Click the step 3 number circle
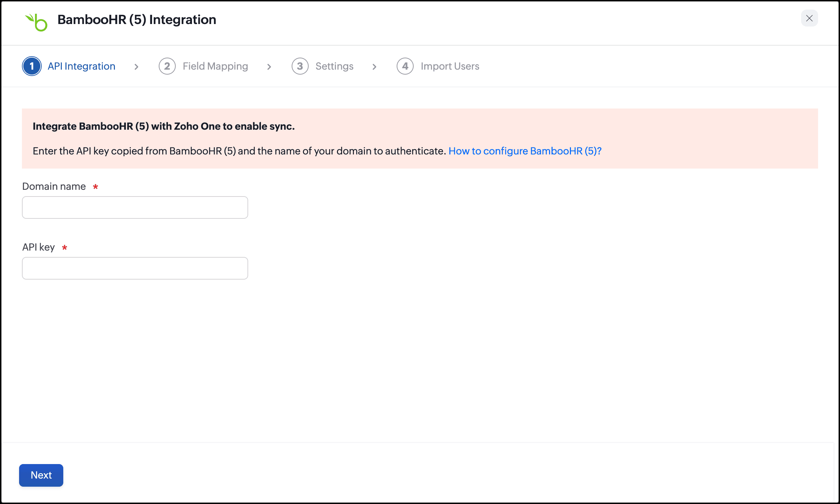 [300, 66]
